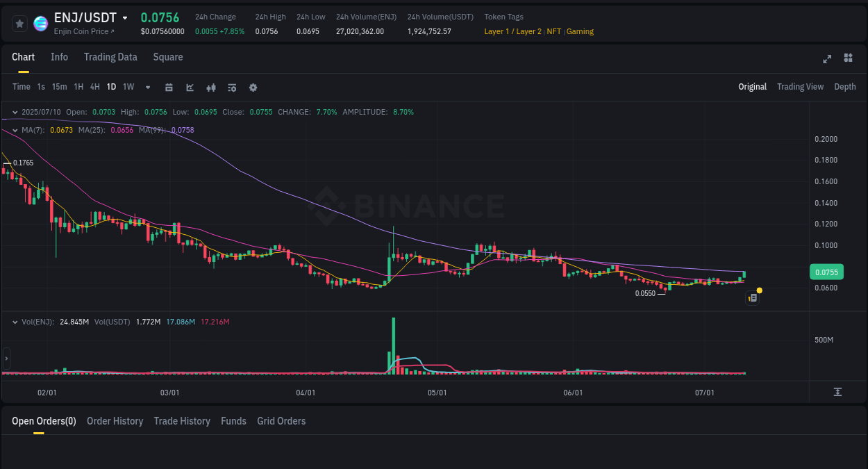The image size is (868, 469).
Task: Open the Order History tab
Action: point(115,421)
